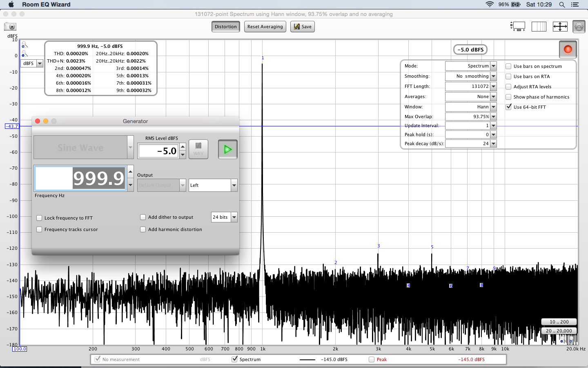Click the Distortion button
The height and width of the screenshot is (368, 588).
(226, 27)
